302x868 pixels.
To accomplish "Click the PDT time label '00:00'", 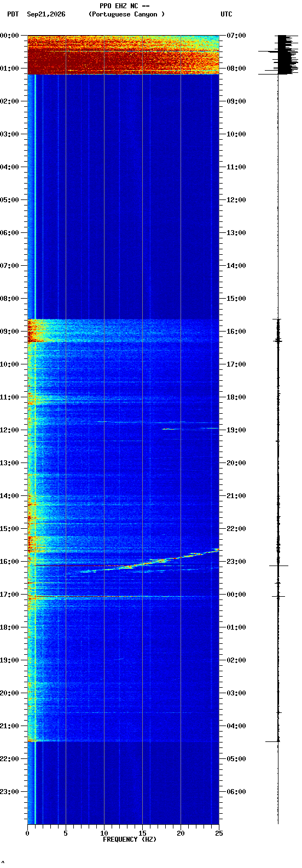I will 9,36.
